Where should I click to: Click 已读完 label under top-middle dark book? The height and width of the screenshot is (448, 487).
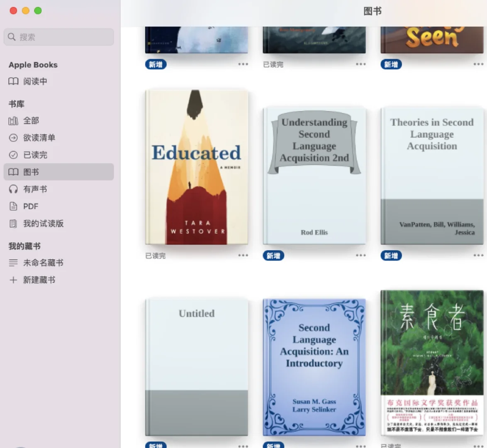click(273, 64)
